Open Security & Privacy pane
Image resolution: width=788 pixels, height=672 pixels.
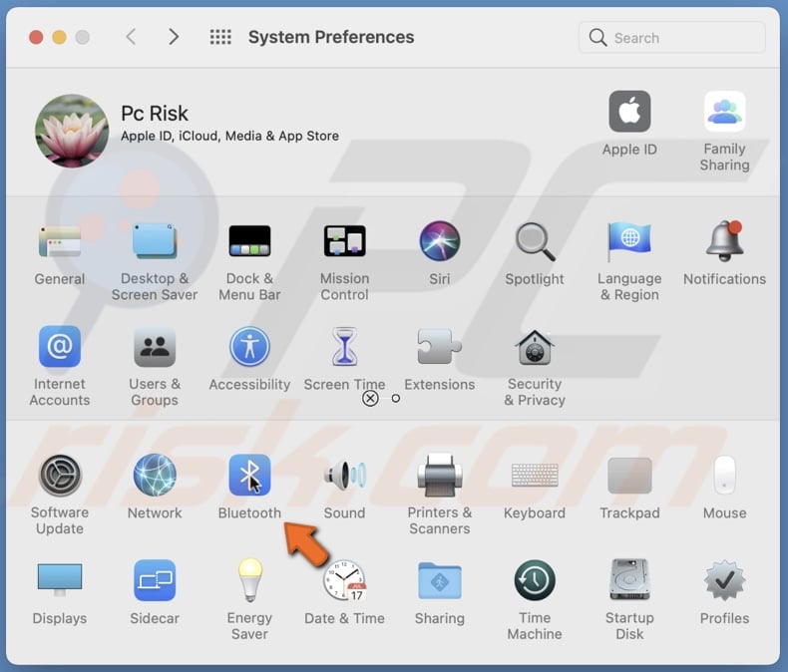tap(535, 348)
